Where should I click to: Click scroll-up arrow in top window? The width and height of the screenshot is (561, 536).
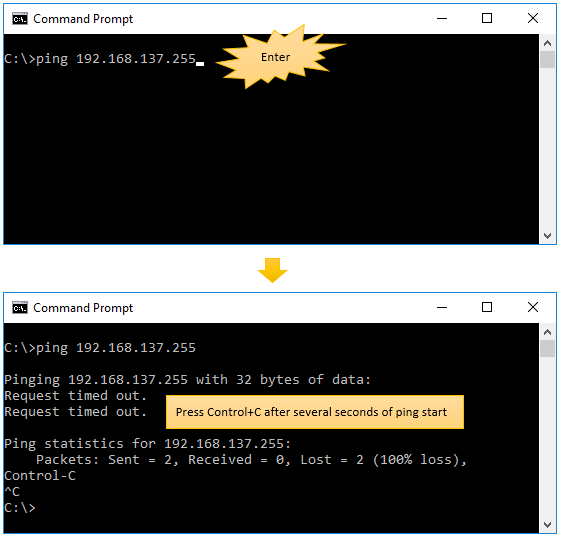click(x=547, y=43)
